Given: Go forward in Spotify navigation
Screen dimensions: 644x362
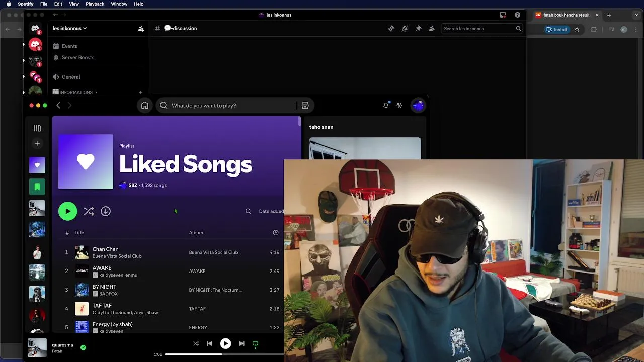Looking at the screenshot, I should 69,105.
